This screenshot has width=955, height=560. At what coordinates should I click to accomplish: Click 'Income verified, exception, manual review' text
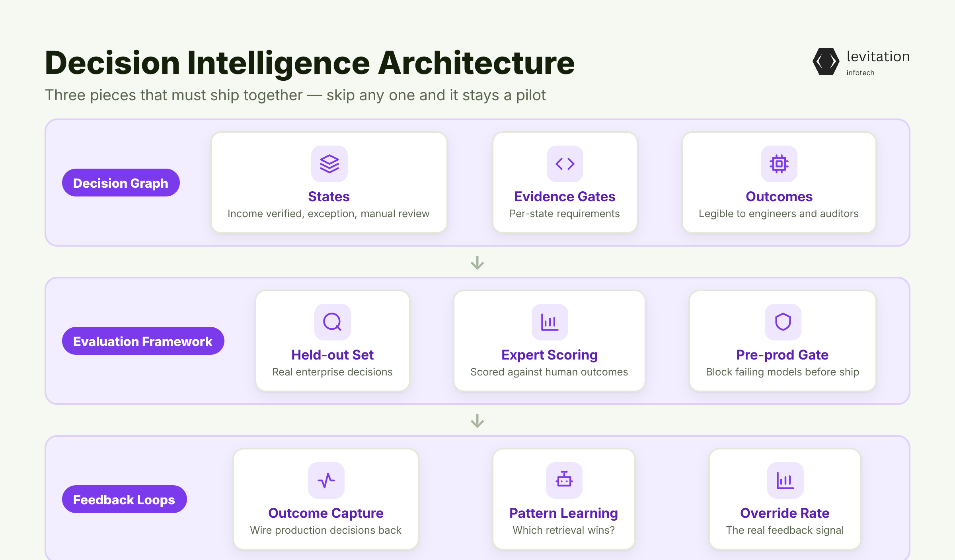[x=329, y=214]
